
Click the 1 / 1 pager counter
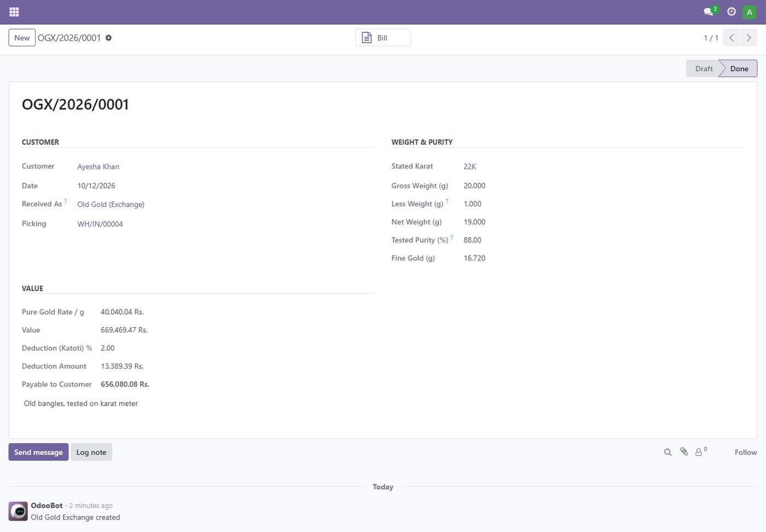coord(711,38)
